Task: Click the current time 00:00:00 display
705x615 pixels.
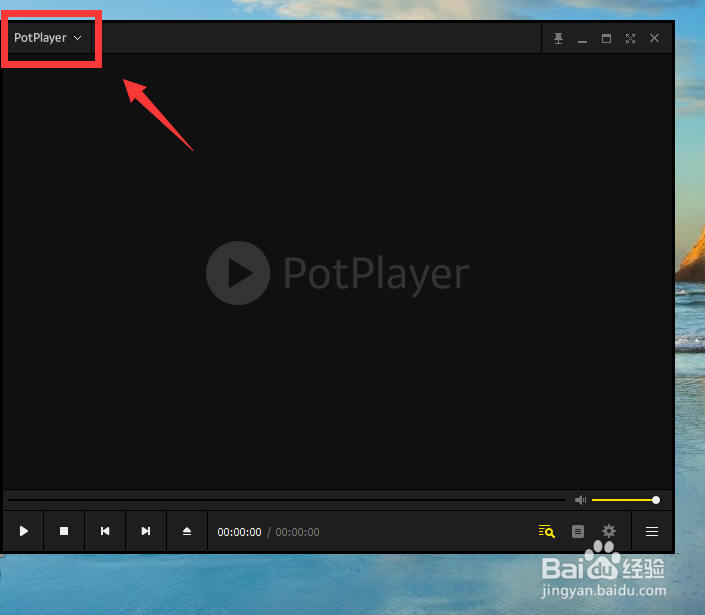Action: [x=239, y=532]
